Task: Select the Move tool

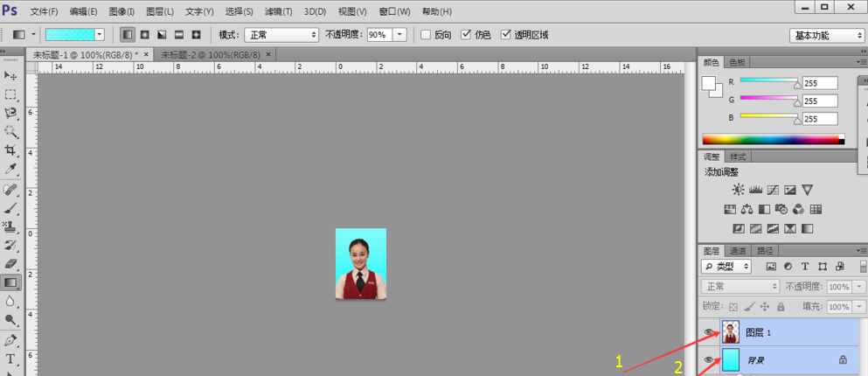Action: coord(10,75)
